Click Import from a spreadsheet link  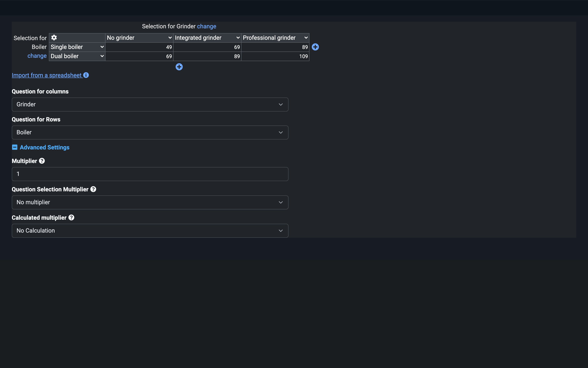47,75
